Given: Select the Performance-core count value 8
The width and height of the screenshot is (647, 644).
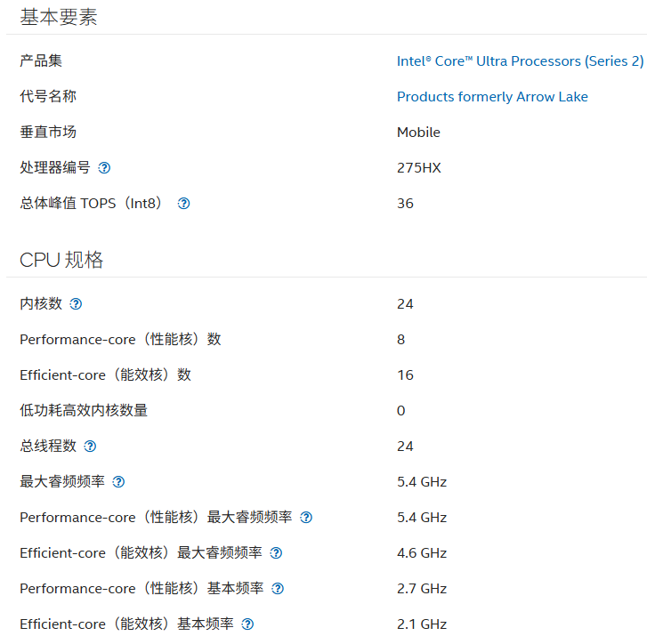Looking at the screenshot, I should [400, 339].
